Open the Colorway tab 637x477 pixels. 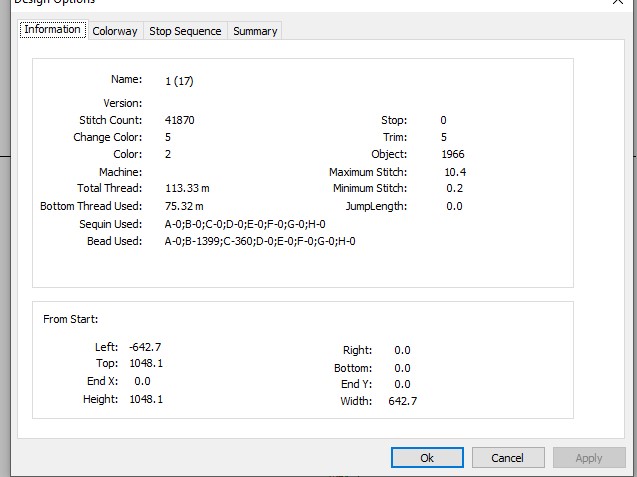pyautogui.click(x=115, y=31)
